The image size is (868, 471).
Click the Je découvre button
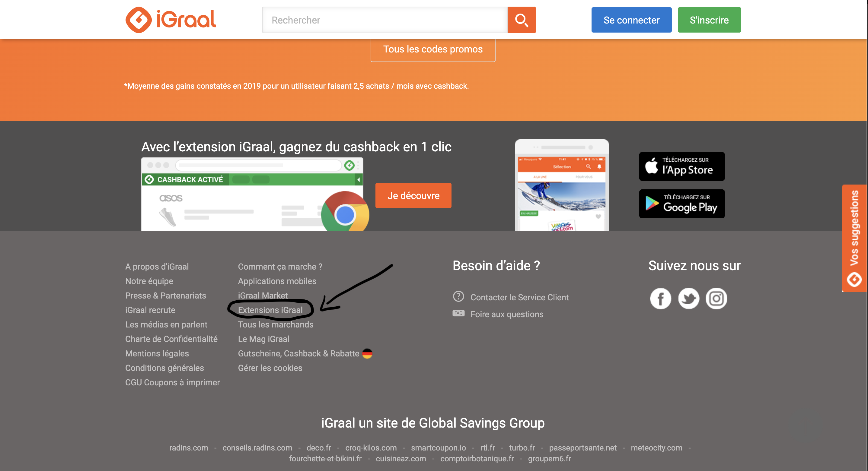point(413,195)
